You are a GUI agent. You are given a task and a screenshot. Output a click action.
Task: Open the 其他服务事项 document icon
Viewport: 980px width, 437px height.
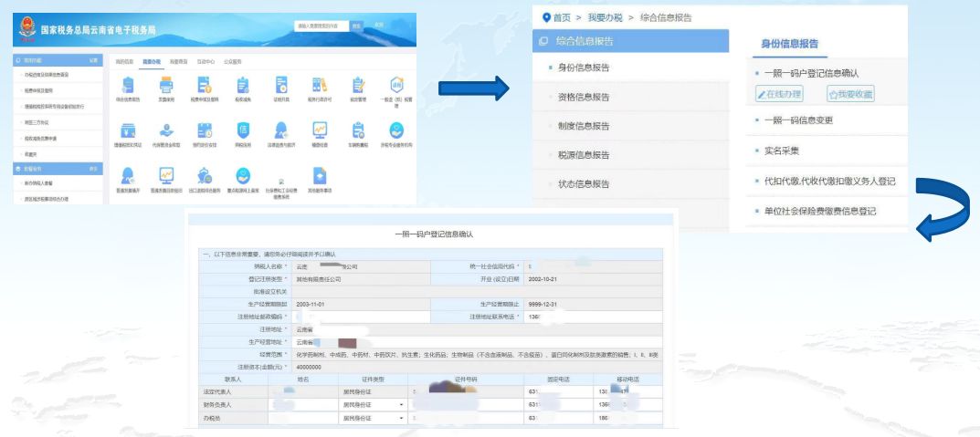[x=320, y=175]
